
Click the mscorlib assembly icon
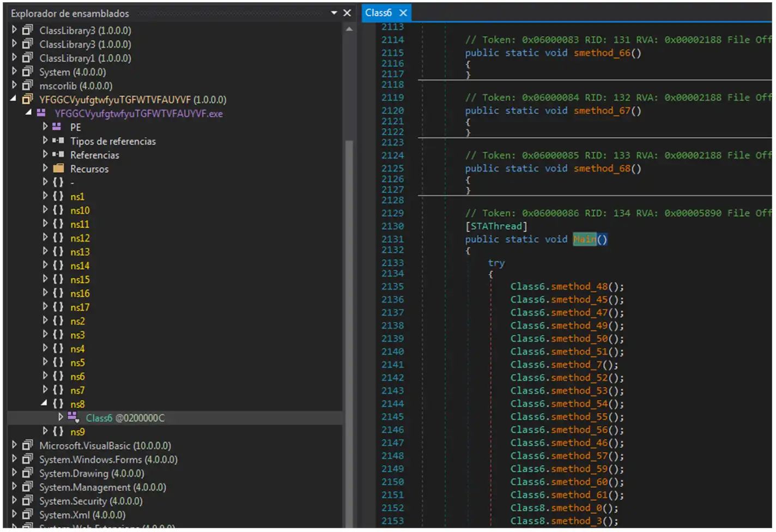click(x=27, y=85)
